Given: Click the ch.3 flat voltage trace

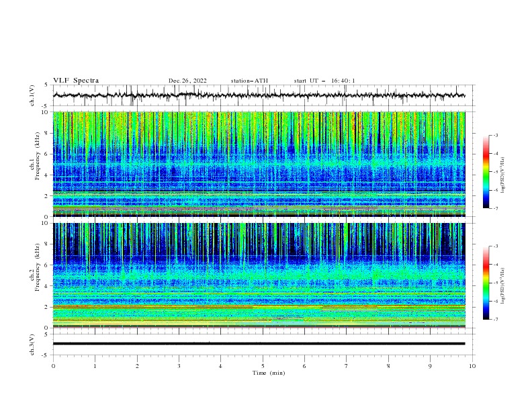Looking at the screenshot, I should (259, 344).
